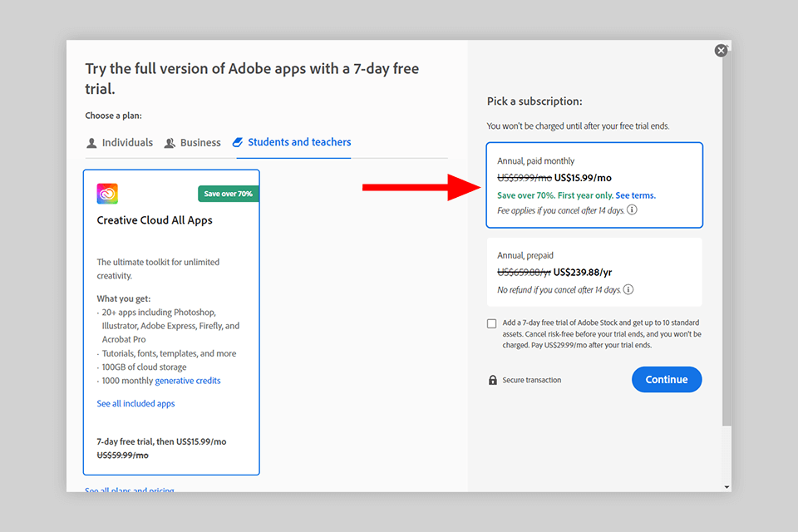
Task: Open the generative credits link
Action: pos(188,380)
